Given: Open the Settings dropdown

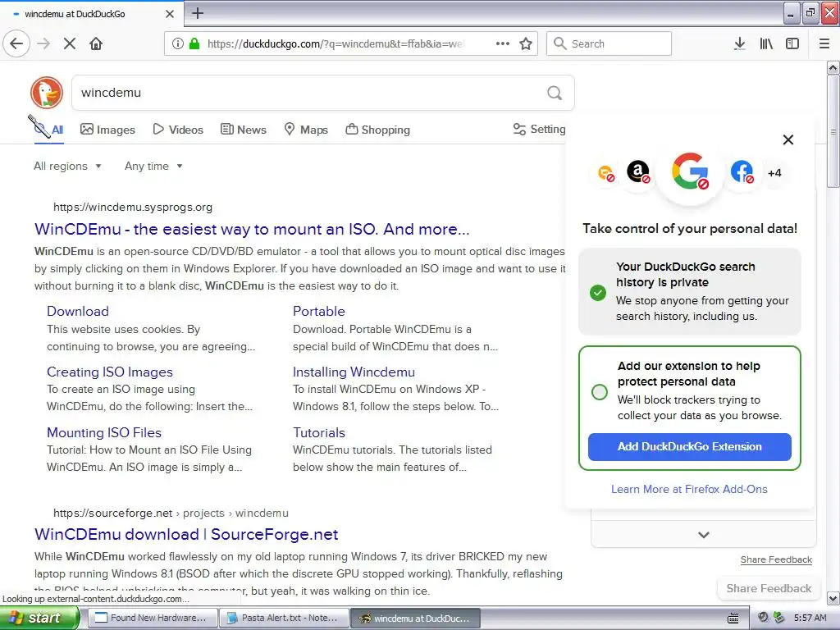Looking at the screenshot, I should click(539, 129).
